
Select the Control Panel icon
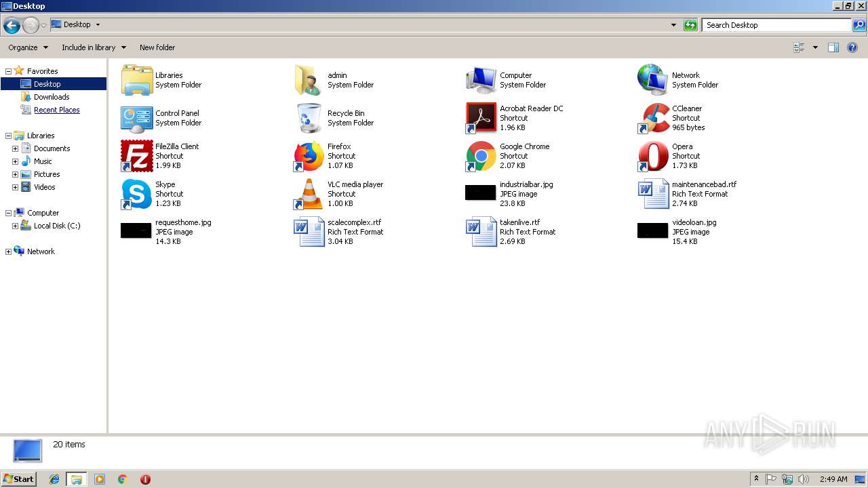click(137, 118)
